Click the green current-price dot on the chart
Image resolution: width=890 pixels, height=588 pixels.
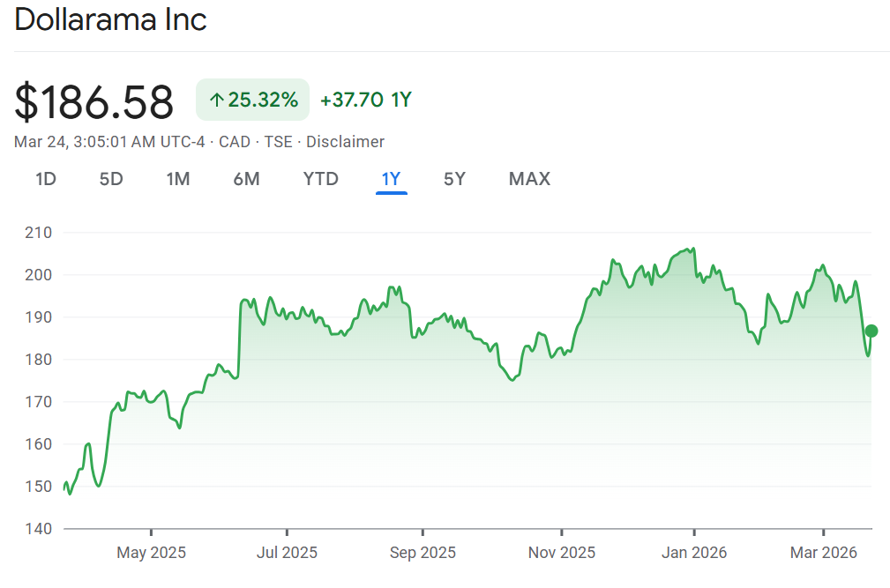(x=871, y=331)
